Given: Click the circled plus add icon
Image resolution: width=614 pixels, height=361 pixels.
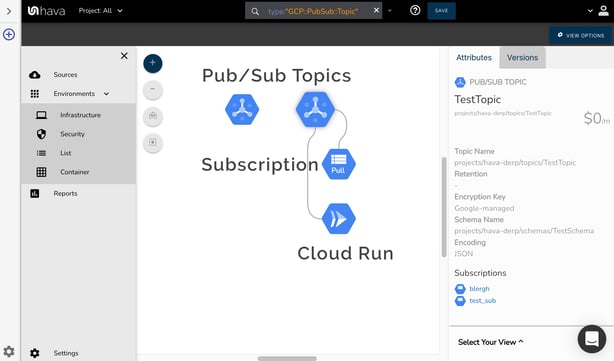Looking at the screenshot, I should point(9,34).
